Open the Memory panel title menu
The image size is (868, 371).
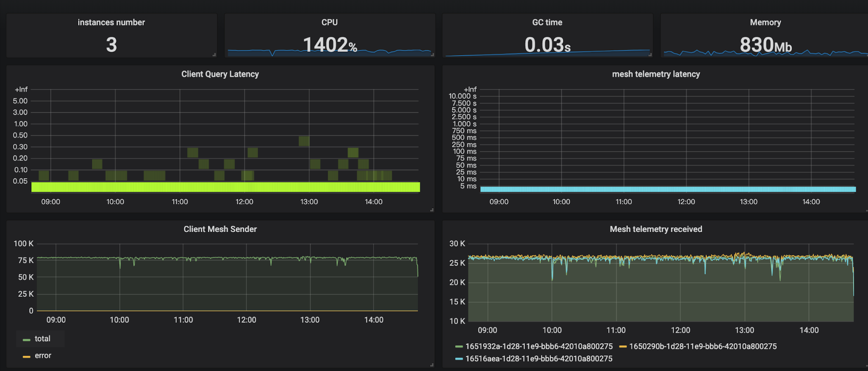pyautogui.click(x=765, y=22)
